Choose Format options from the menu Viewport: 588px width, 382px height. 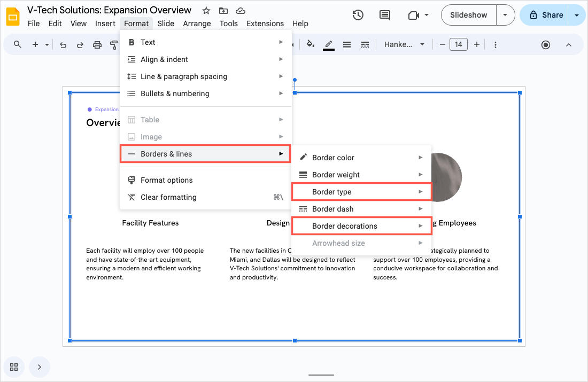tap(205, 180)
